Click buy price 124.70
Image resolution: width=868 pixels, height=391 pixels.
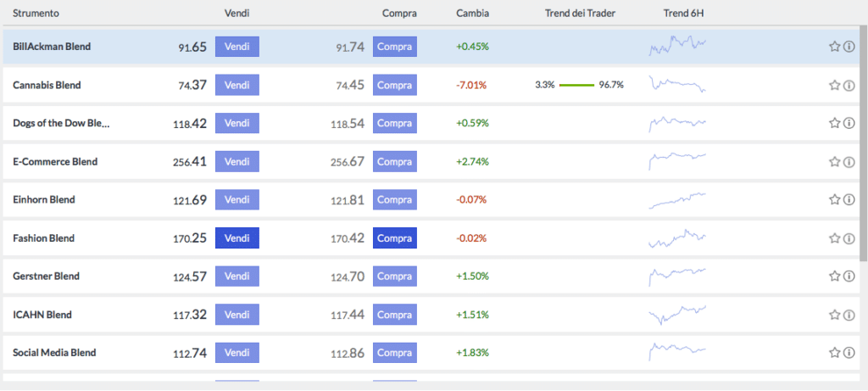click(348, 276)
